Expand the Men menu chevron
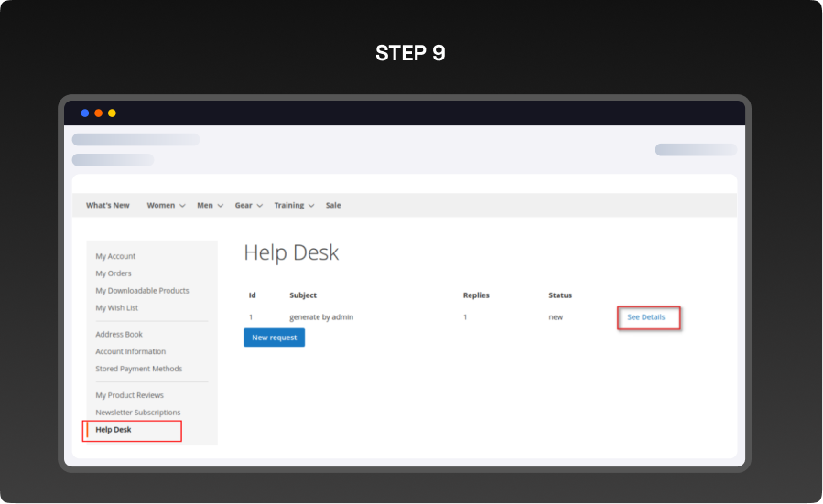This screenshot has height=504, width=823. click(x=220, y=206)
